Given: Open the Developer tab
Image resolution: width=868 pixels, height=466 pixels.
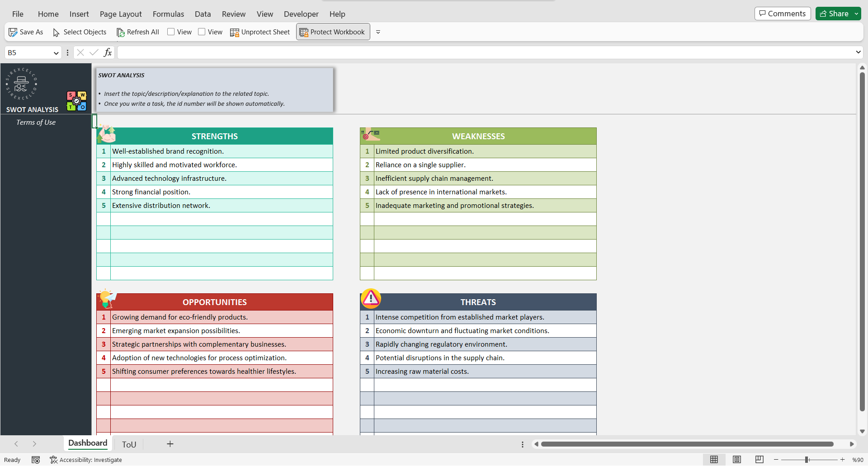Looking at the screenshot, I should tap(301, 14).
